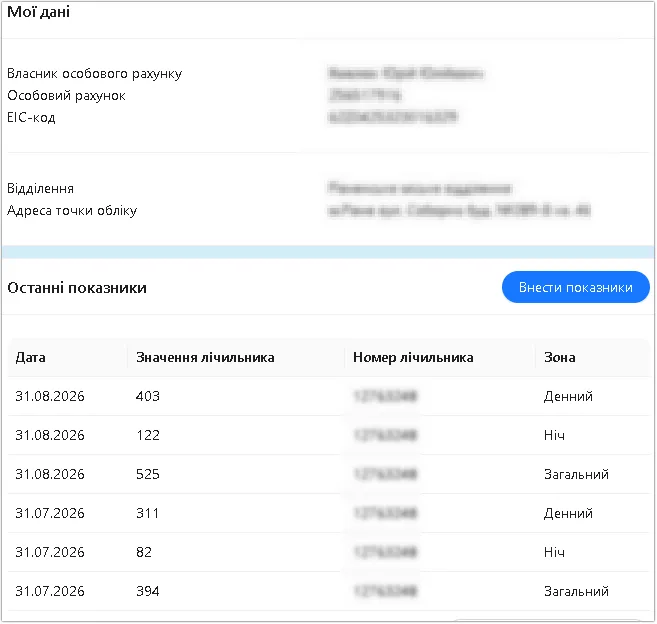Click the Ніч zone in the 31.07.2026 row
This screenshot has width=657, height=624.
tap(554, 552)
